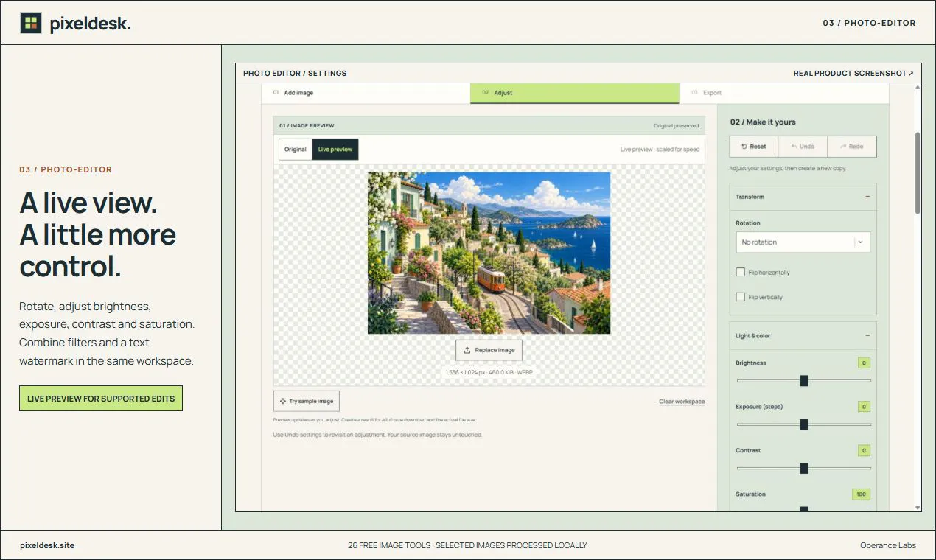Image resolution: width=936 pixels, height=560 pixels.
Task: Click the scrollbar down arrow
Action: coord(918,508)
